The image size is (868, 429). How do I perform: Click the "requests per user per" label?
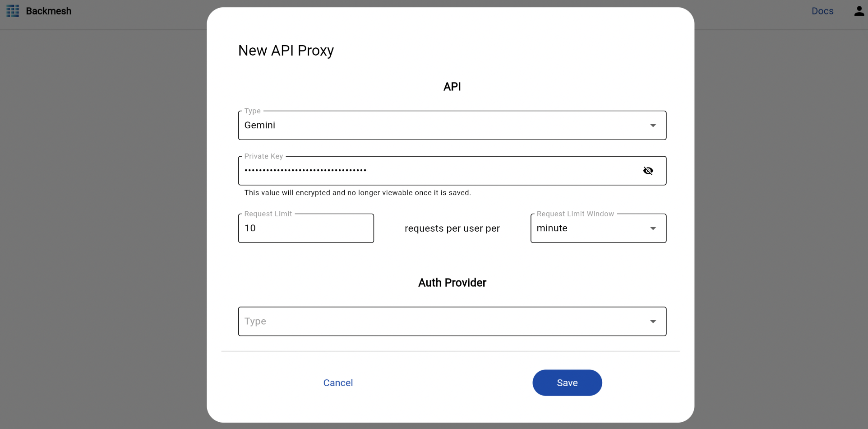[452, 228]
